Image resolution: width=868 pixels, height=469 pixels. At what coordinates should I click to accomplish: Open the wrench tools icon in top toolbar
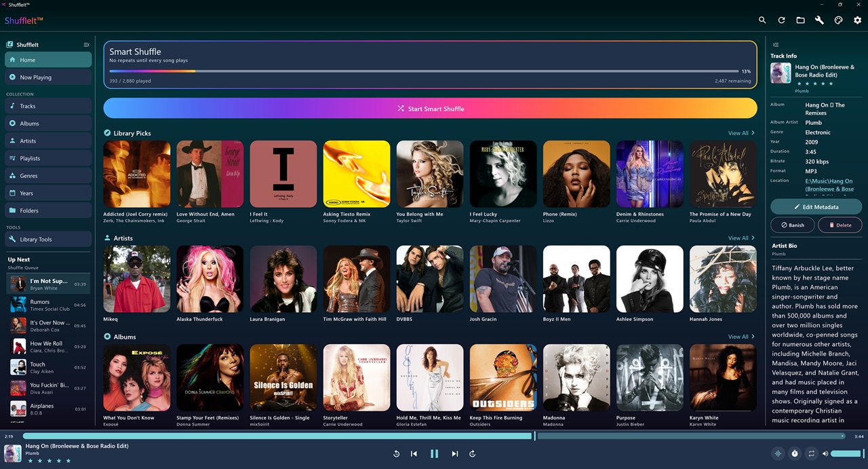click(819, 20)
